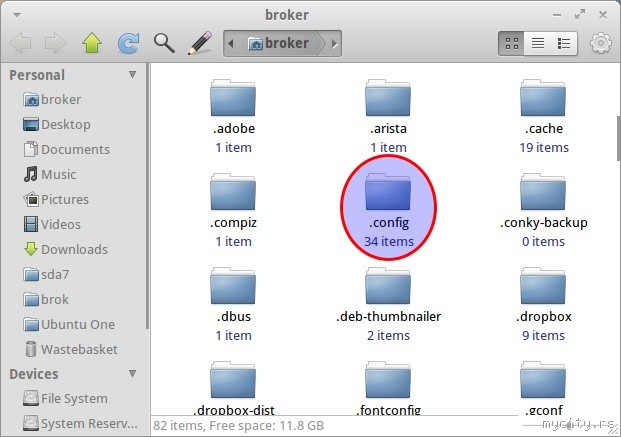Click the file pane vertical scrollbar
The image size is (621, 437).
[x=618, y=139]
